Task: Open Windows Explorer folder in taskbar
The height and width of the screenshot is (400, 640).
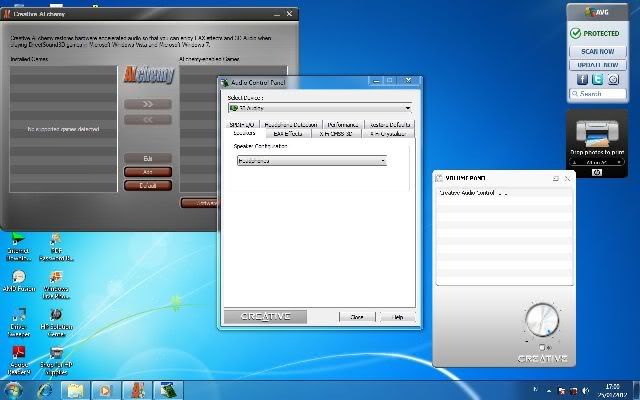Action: (76, 391)
